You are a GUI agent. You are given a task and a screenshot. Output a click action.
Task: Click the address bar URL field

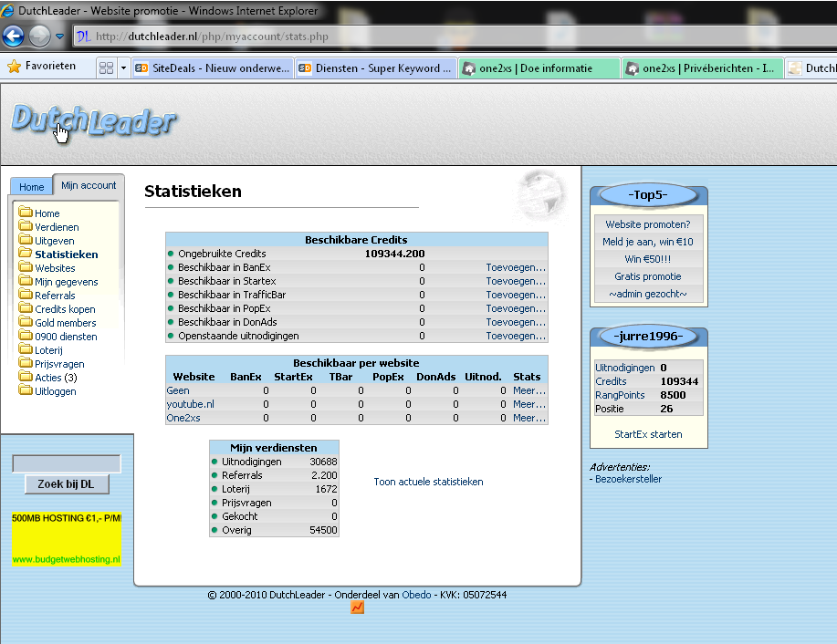[454, 36]
